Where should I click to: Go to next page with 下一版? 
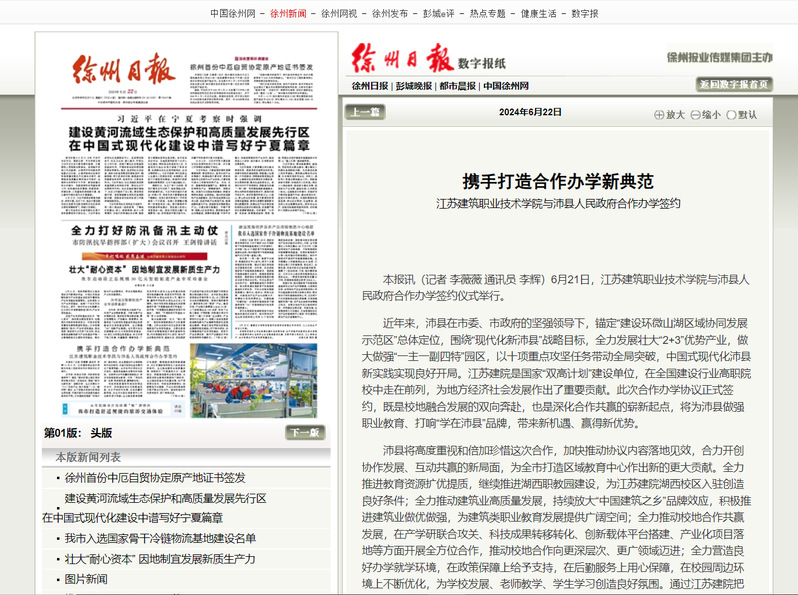[x=304, y=433]
